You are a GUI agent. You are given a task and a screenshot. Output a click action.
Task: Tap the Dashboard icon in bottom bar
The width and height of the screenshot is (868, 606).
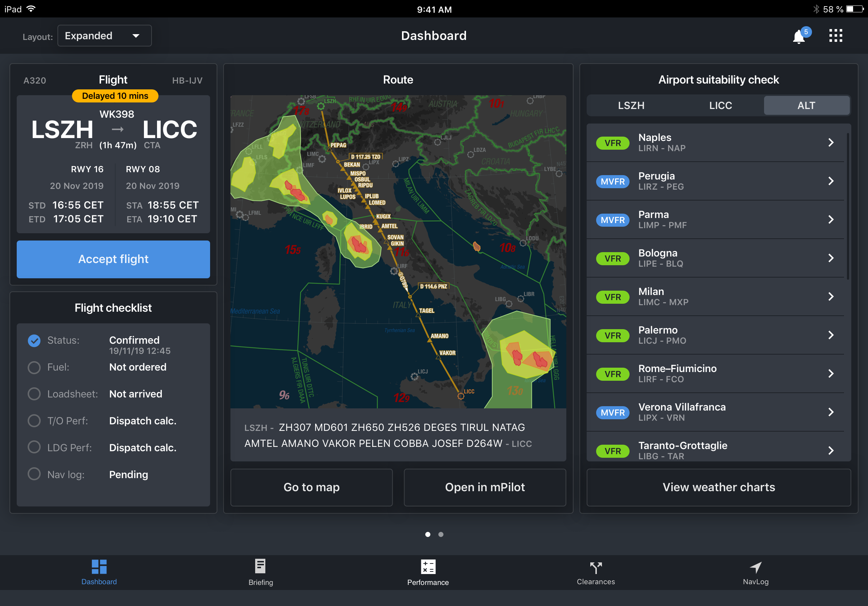click(x=99, y=571)
